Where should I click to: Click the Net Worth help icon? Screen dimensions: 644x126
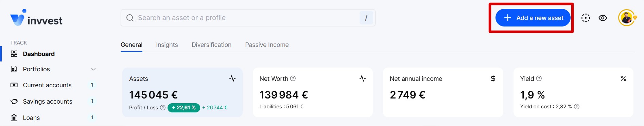[293, 78]
